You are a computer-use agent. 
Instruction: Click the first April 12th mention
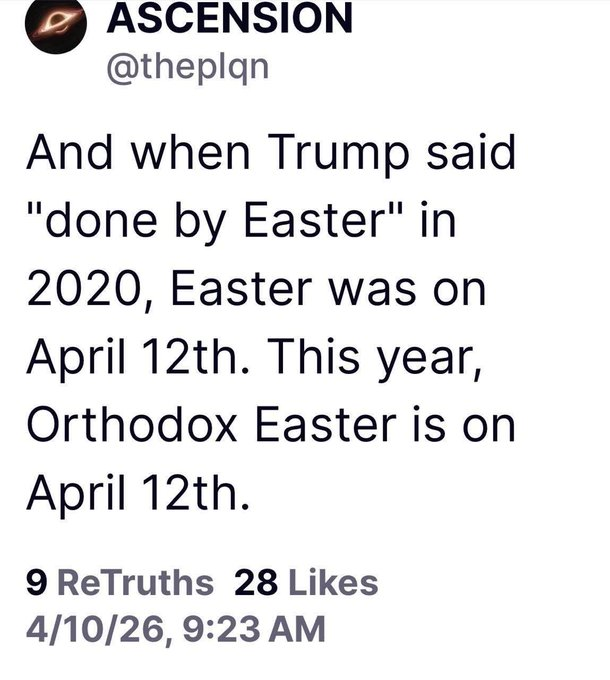click(135, 359)
